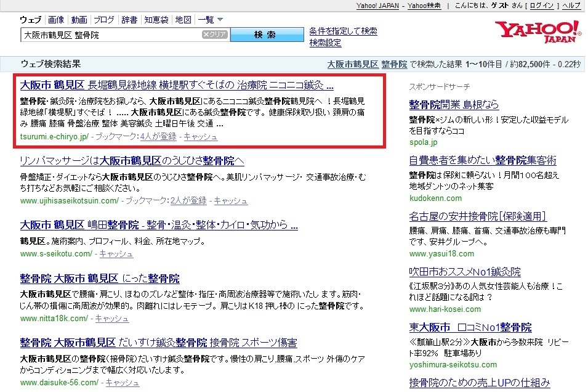Click the yoshimura-seikotsu.com ad URL
Screen dimensions: 588x392
(453, 365)
